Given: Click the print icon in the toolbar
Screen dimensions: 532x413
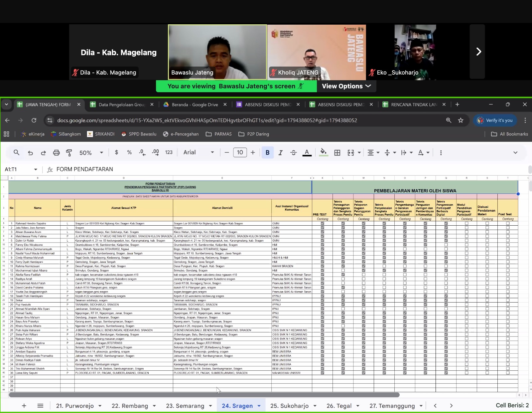Looking at the screenshot, I should click(56, 153).
